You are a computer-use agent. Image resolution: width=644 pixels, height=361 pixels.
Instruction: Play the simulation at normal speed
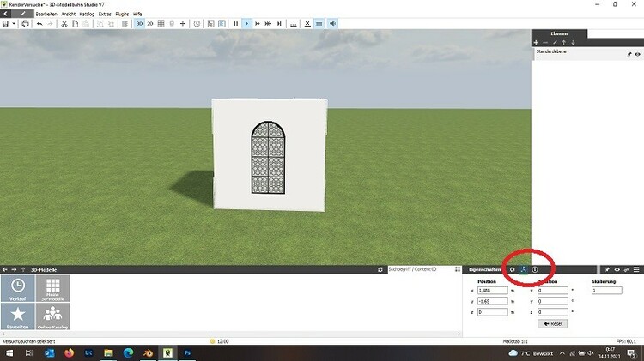(246, 24)
